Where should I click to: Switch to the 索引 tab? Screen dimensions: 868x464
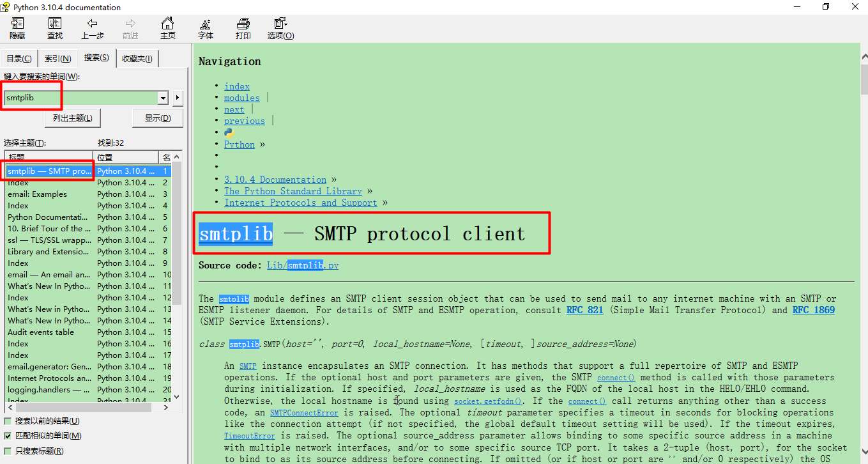point(57,59)
